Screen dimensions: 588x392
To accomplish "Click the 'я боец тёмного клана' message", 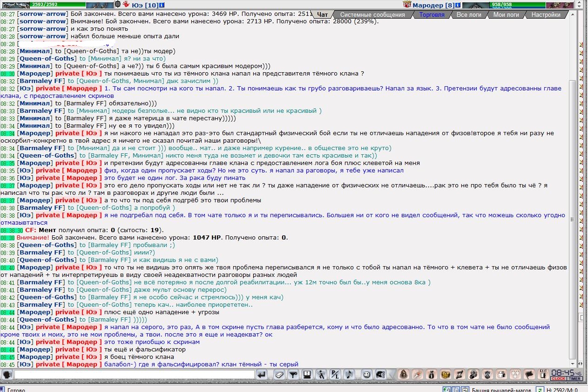I will pyautogui.click(x=139, y=357).
